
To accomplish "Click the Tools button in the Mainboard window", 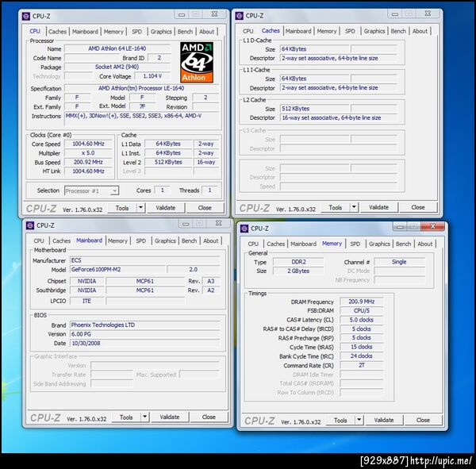I will (x=126, y=417).
